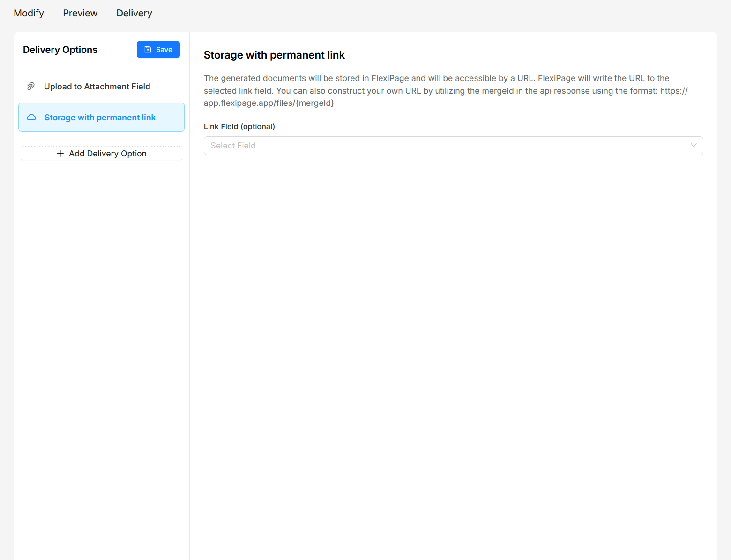
Task: Open the Select Field dropdown
Action: click(453, 146)
